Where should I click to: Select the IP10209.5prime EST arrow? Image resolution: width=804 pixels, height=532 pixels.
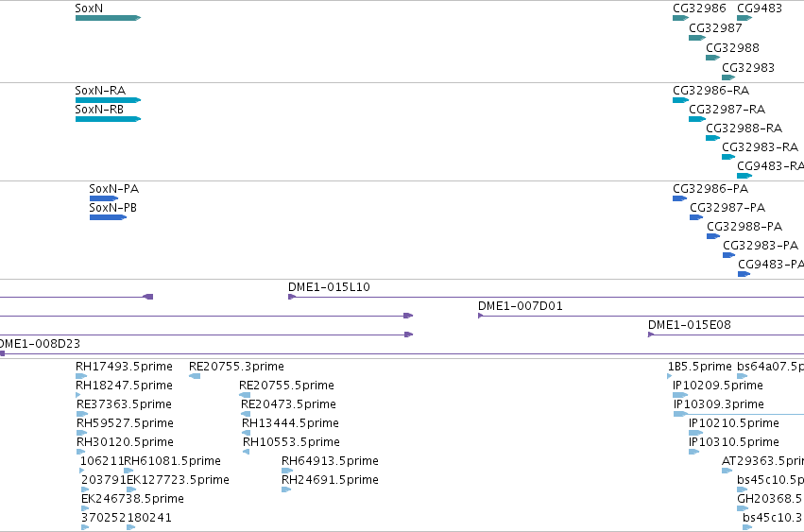tap(680, 395)
